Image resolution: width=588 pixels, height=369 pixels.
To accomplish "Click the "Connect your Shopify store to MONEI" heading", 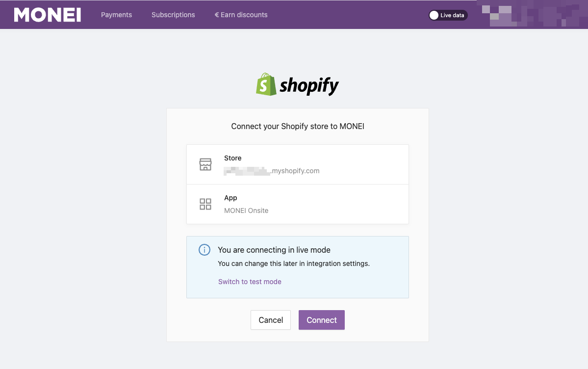I will tap(298, 126).
